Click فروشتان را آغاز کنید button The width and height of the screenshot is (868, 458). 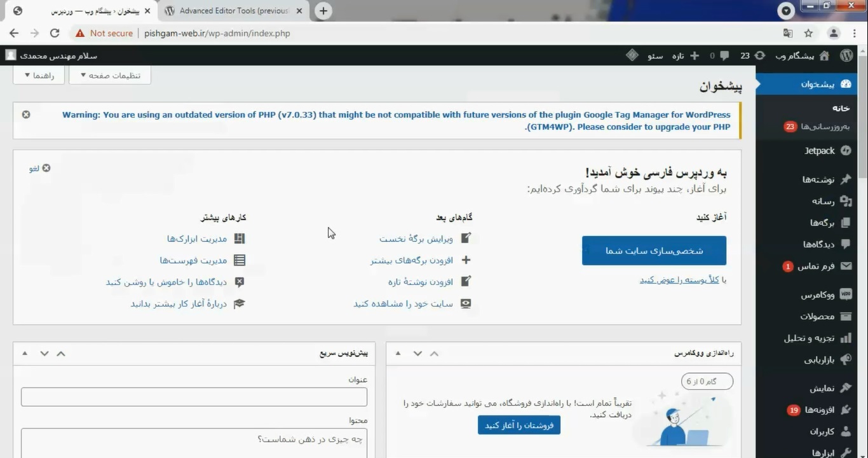[x=519, y=425]
